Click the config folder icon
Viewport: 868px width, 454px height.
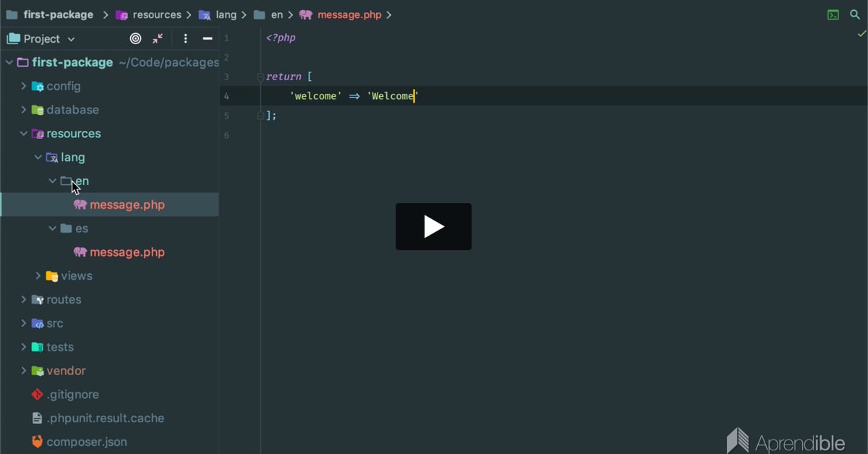point(38,86)
